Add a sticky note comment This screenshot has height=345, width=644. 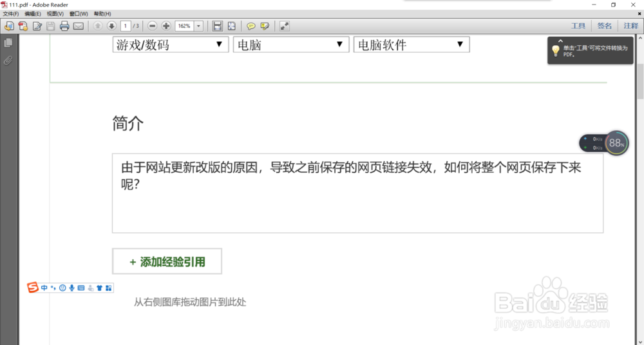pyautogui.click(x=251, y=26)
